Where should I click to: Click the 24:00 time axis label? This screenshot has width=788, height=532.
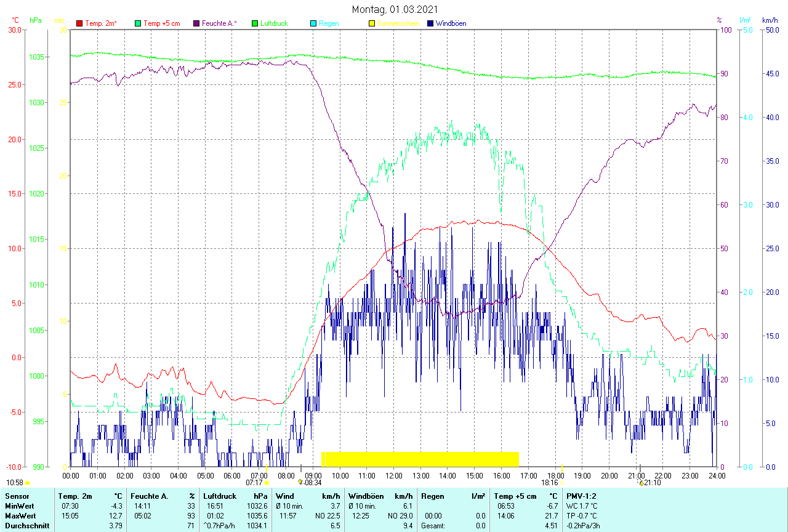tap(717, 475)
